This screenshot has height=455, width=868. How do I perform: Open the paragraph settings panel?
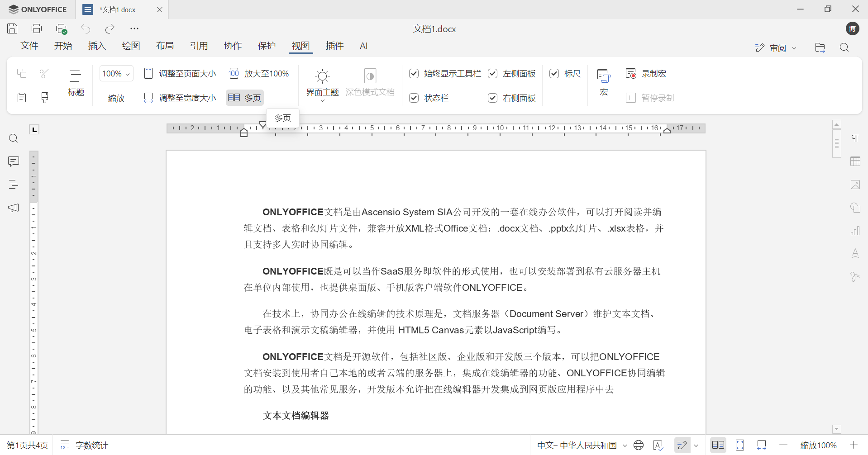coord(855,138)
